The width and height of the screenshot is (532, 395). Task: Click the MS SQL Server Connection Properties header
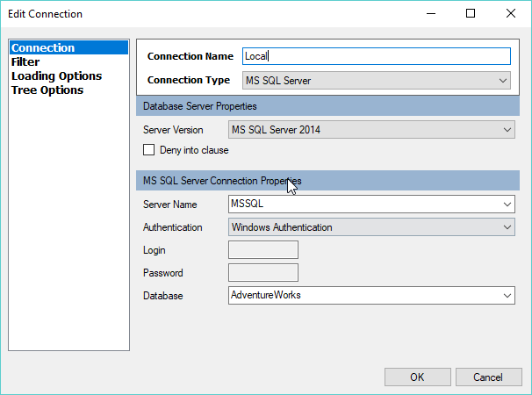point(327,181)
